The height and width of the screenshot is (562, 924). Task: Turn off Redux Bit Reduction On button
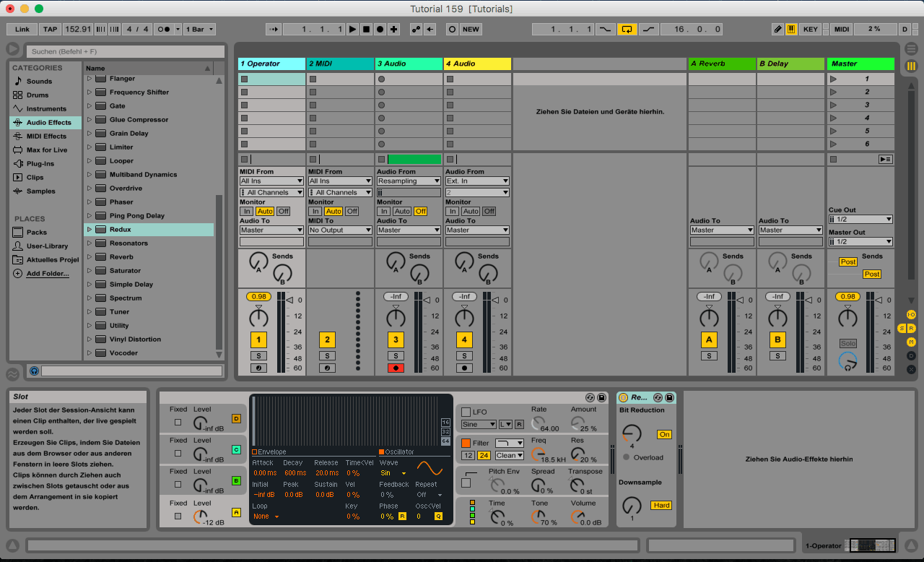(663, 434)
